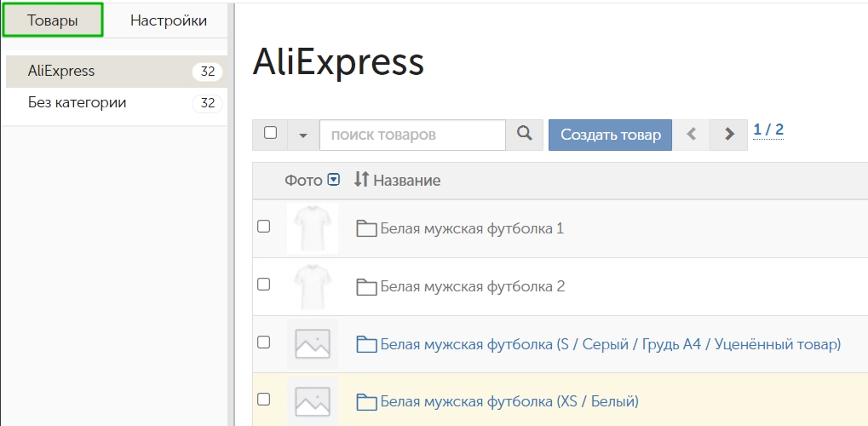
Task: Open product Белая мужская футболка 1
Action: [472, 229]
